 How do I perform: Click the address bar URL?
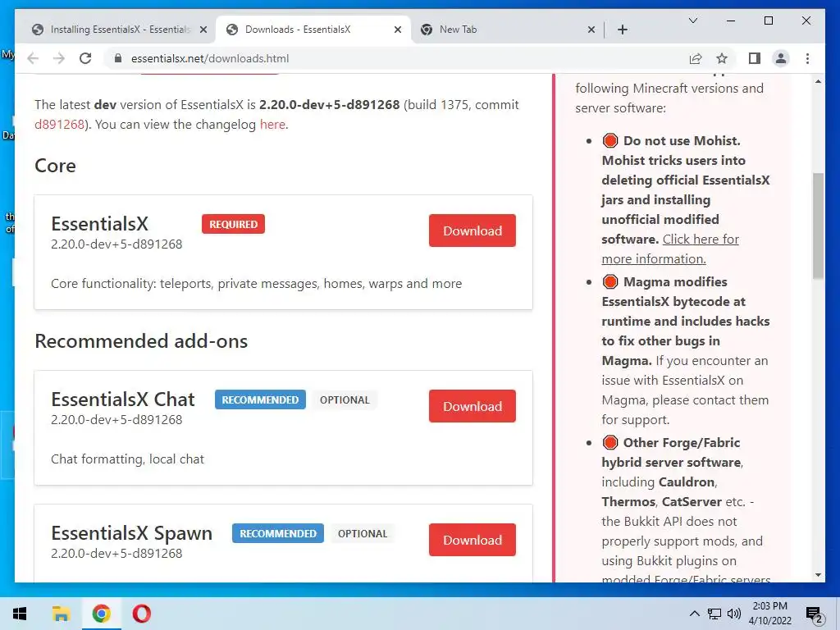coord(209,58)
